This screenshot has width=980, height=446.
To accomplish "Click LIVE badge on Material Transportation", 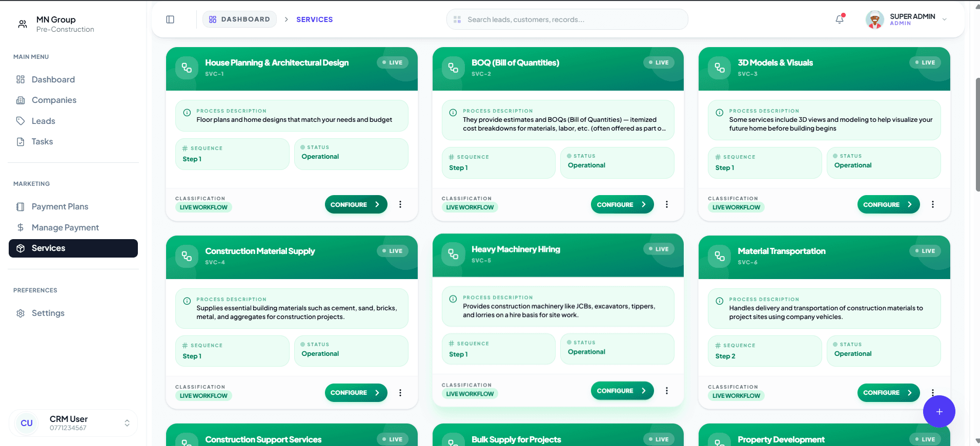I will tap(925, 251).
